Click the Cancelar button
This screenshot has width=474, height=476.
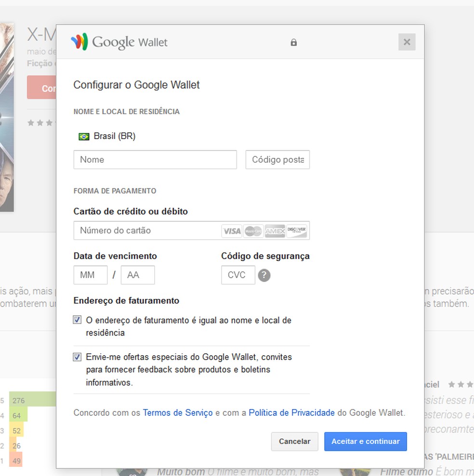click(295, 441)
